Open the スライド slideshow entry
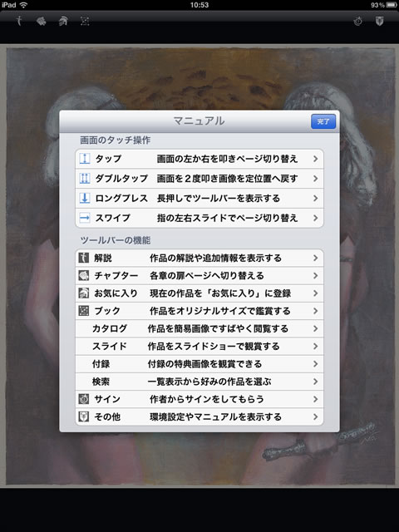Screen dimensions: 399x532 (199, 347)
